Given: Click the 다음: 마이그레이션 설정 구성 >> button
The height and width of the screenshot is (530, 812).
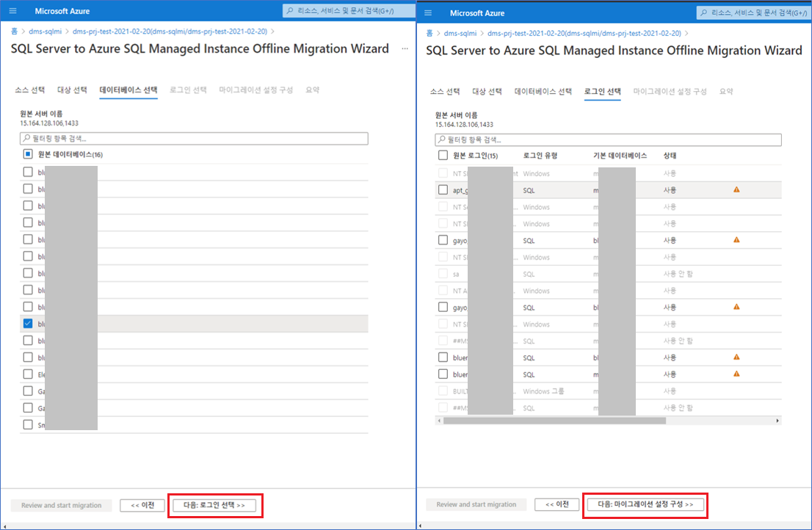Looking at the screenshot, I should [645, 504].
